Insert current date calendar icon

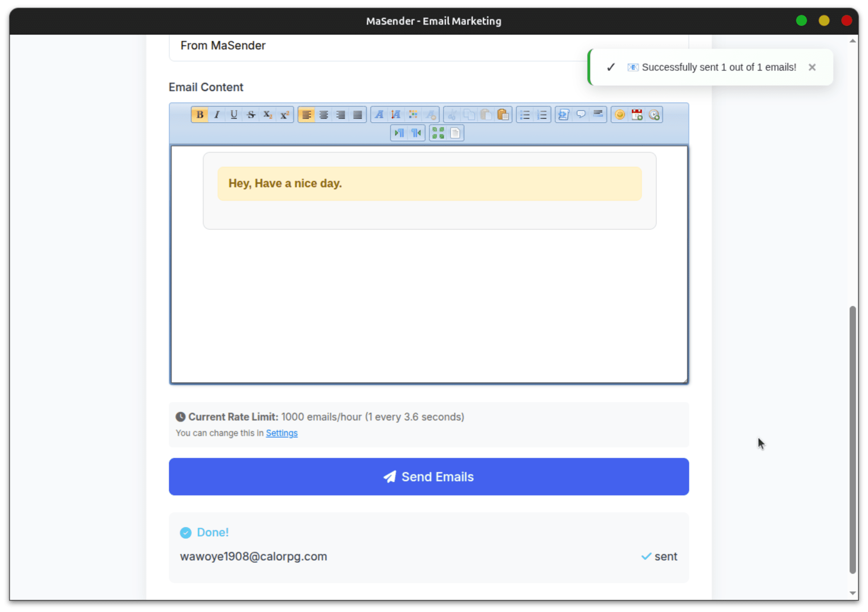pos(637,114)
